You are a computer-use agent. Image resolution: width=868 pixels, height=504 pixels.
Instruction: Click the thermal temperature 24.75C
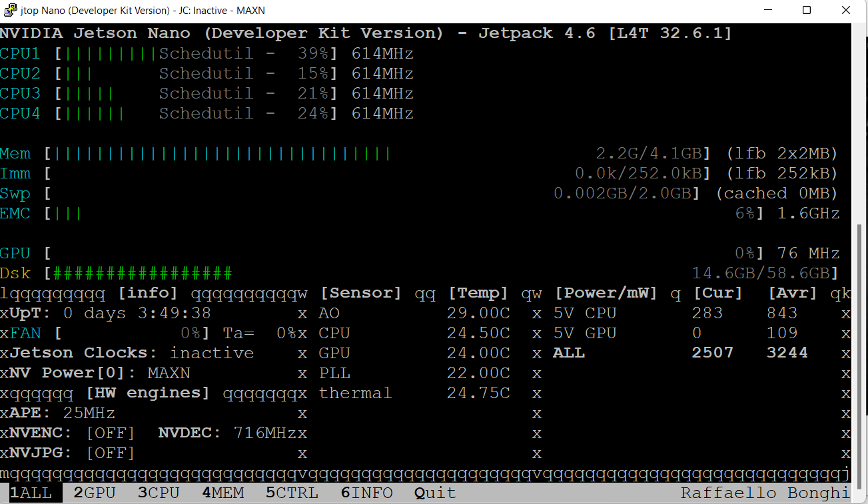[478, 393]
